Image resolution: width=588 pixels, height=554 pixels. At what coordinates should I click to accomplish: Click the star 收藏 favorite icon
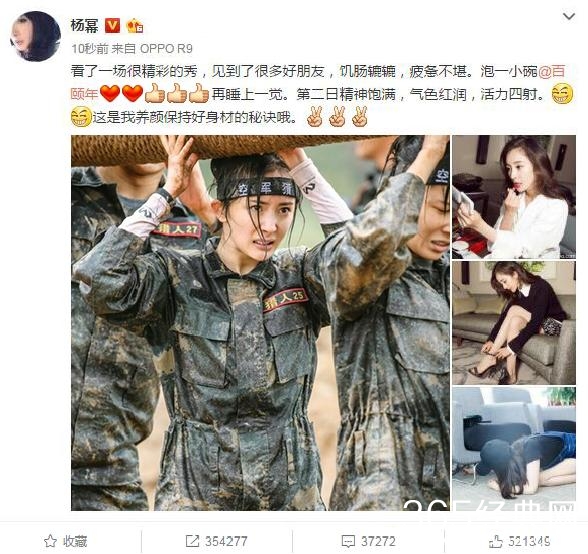50,541
